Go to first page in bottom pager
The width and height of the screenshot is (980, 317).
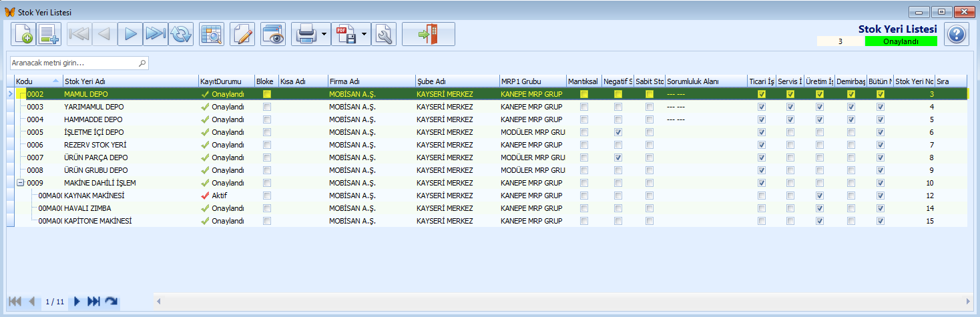(15, 302)
